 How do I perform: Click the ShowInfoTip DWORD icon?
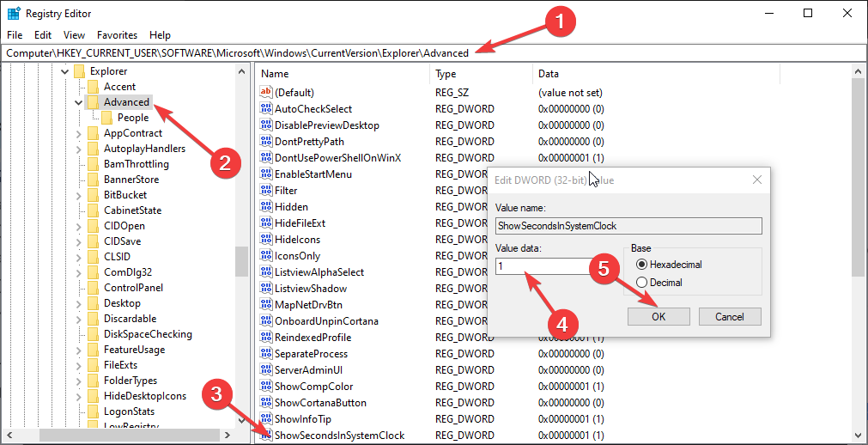[266, 419]
